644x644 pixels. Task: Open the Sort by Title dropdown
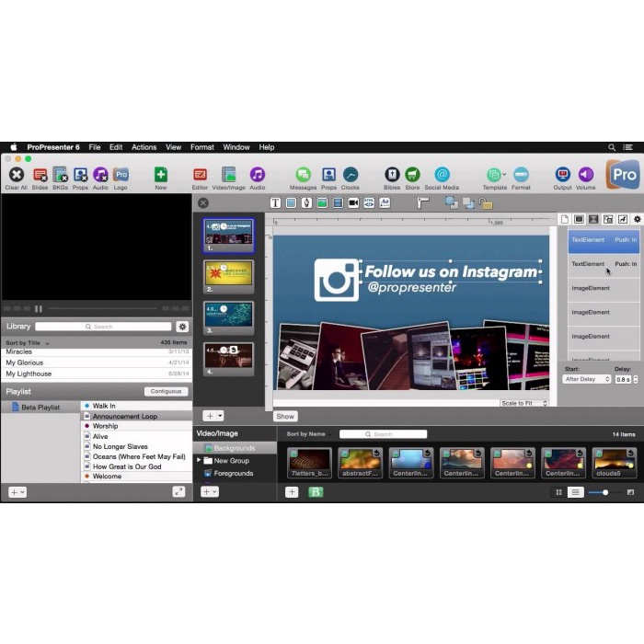click(28, 343)
